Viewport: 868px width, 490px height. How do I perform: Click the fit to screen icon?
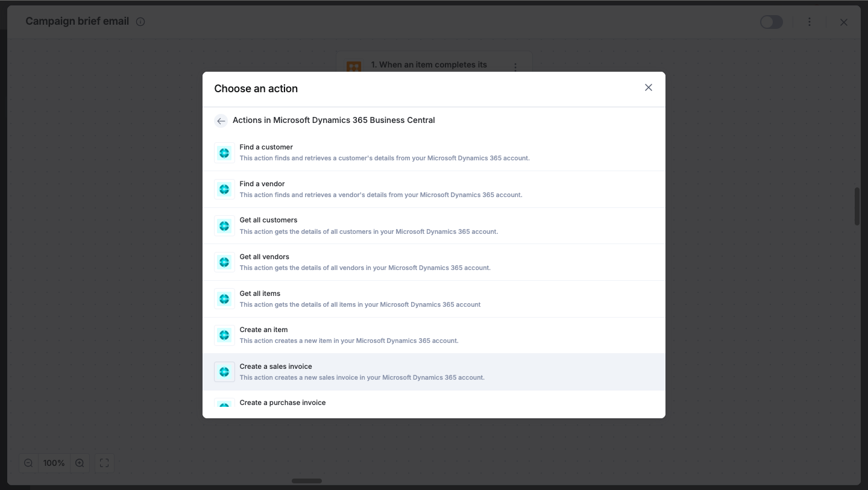(104, 463)
